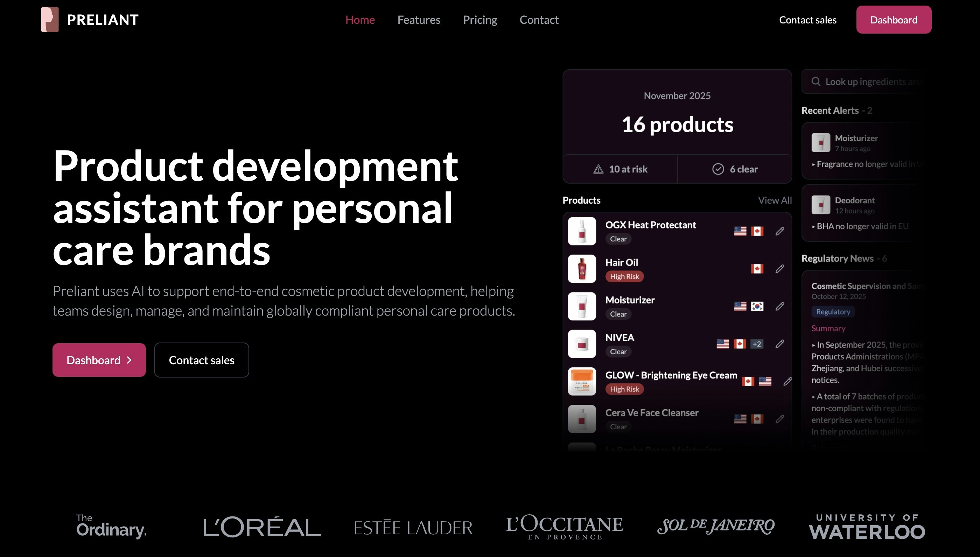Expand the '+2' extra flags on NIVEA

756,344
